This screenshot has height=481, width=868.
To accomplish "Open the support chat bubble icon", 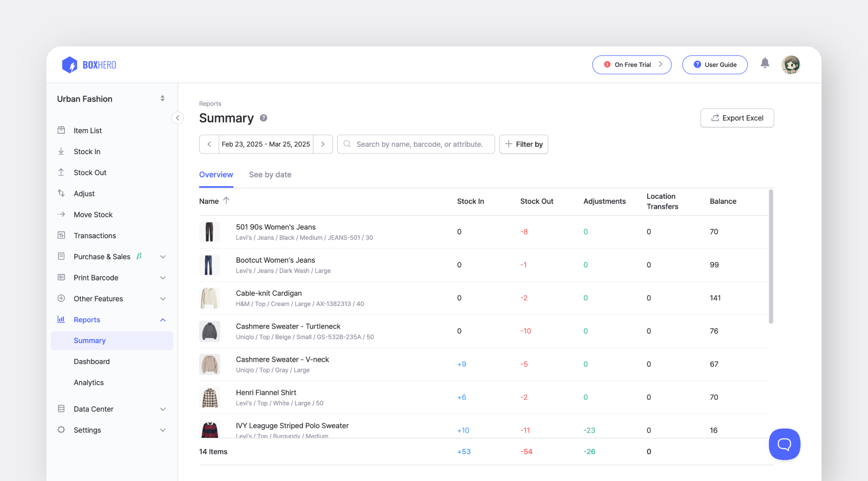I will (784, 444).
